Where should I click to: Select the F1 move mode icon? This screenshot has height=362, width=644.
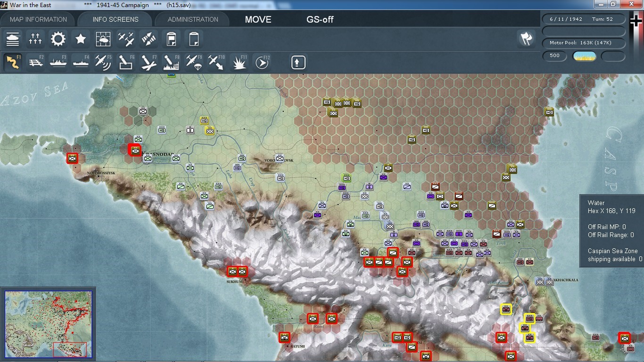coord(13,62)
